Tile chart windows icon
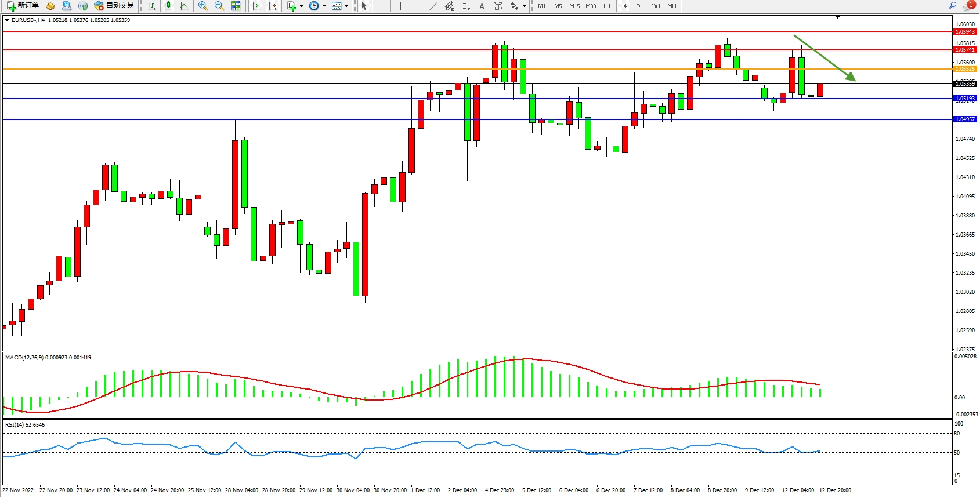 point(236,6)
